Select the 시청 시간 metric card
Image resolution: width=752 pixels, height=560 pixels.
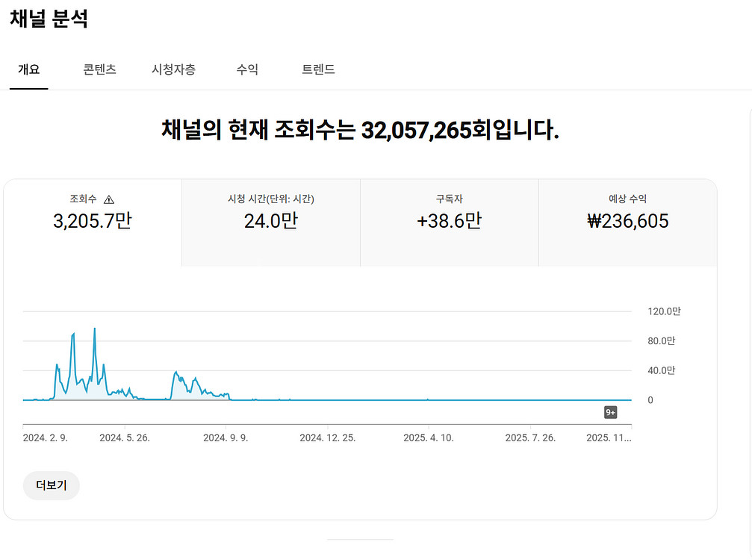270,222
